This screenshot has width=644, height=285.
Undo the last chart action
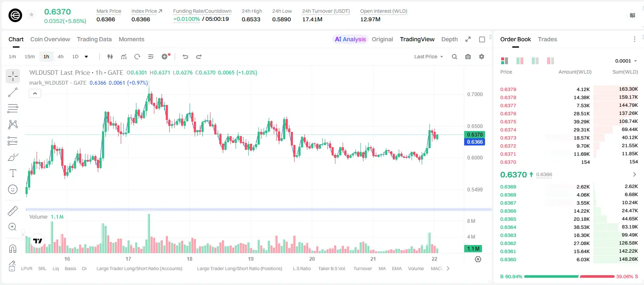pos(185,57)
